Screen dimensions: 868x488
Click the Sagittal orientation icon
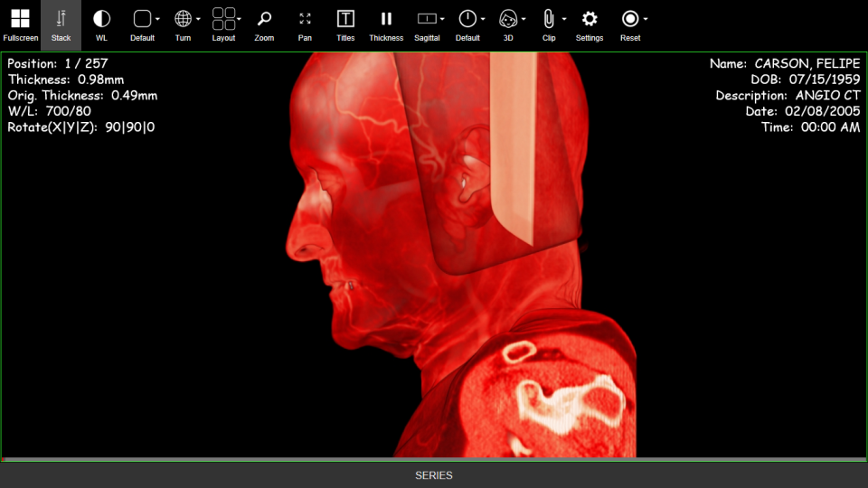427,19
